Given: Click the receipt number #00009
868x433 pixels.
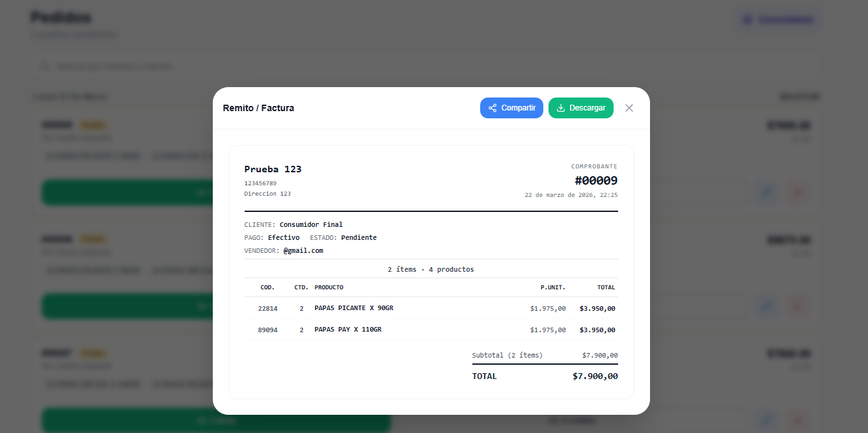Looking at the screenshot, I should pyautogui.click(x=595, y=181).
